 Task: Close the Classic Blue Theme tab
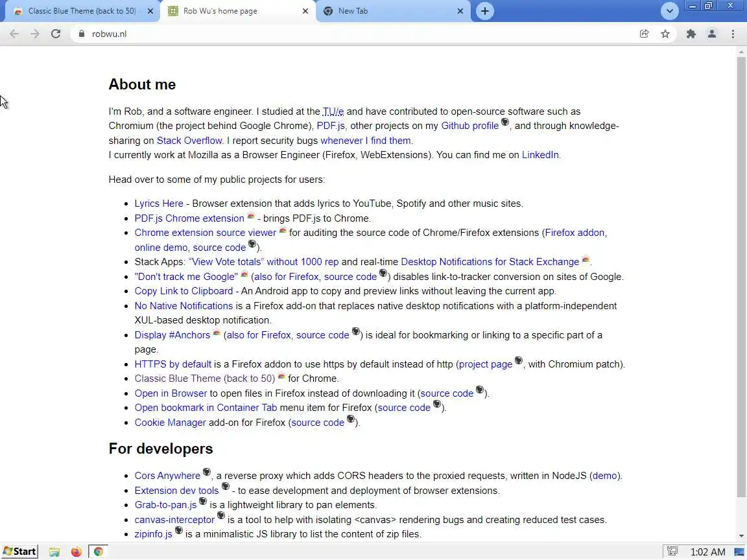tap(150, 11)
